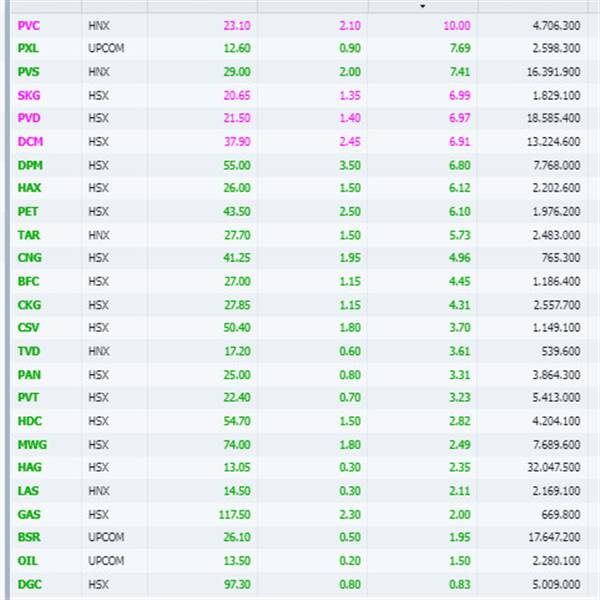This screenshot has height=600, width=600.
Task: Click the CNG ticker row
Action: click(300, 258)
